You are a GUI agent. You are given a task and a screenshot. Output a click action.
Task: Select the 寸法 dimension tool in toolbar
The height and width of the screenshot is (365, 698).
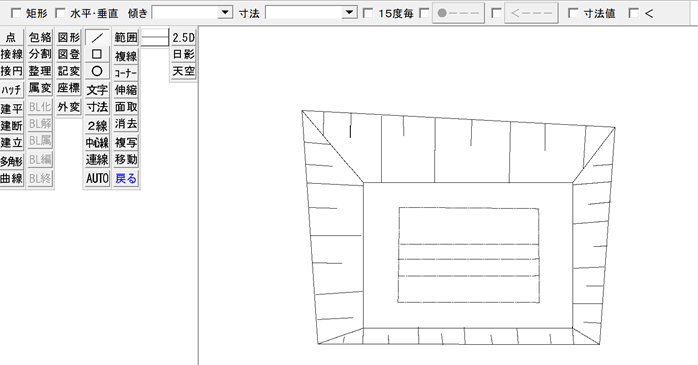coord(97,107)
